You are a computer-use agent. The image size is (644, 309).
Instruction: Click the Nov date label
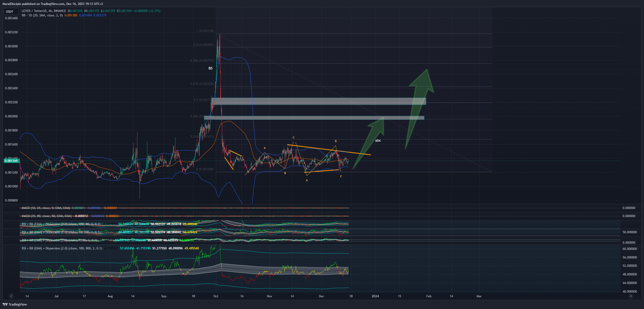[269, 296]
